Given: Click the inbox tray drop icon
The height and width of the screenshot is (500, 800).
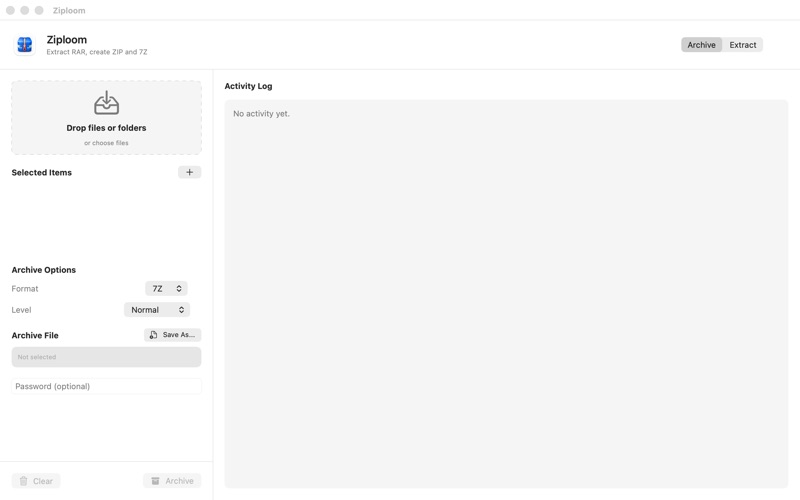Looking at the screenshot, I should click(106, 103).
